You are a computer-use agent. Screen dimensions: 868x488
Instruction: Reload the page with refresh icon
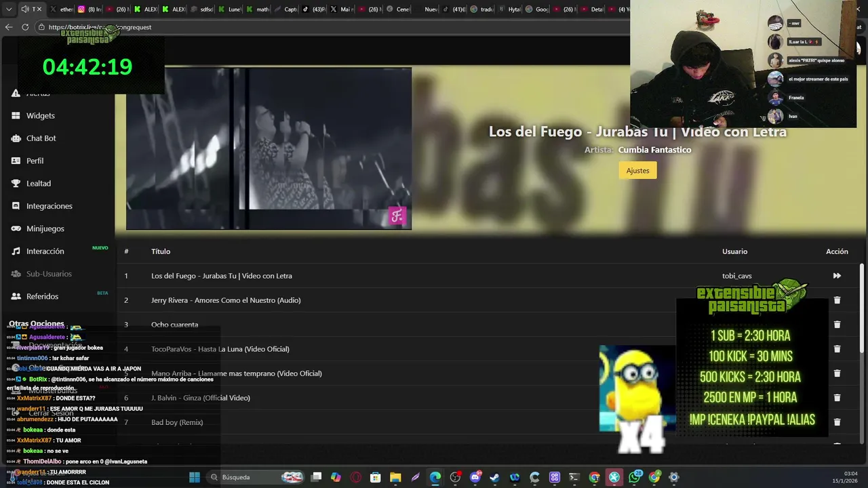tap(25, 27)
